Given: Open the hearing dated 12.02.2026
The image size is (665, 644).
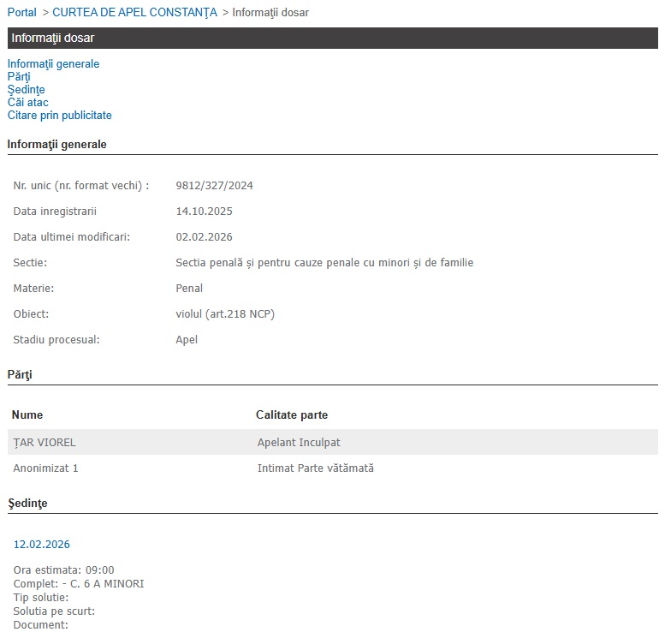Looking at the screenshot, I should (x=41, y=545).
